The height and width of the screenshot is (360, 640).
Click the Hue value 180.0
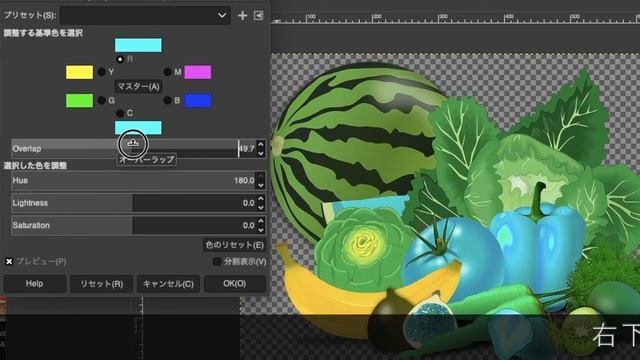click(244, 180)
